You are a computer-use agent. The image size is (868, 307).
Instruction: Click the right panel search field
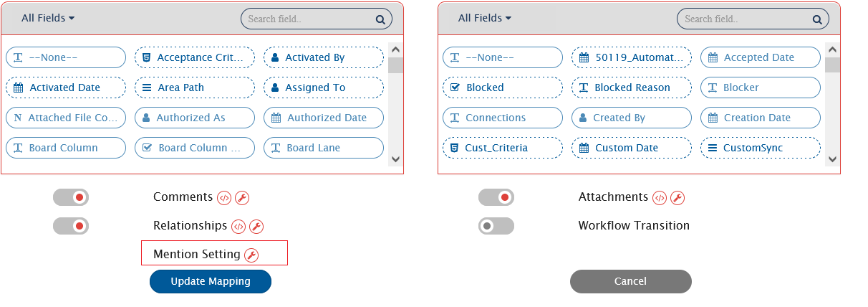(x=745, y=19)
